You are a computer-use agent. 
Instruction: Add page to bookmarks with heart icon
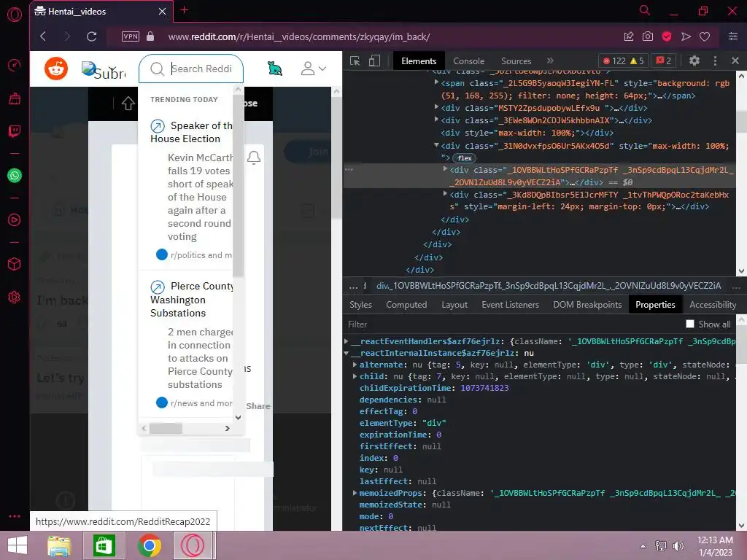(705, 36)
